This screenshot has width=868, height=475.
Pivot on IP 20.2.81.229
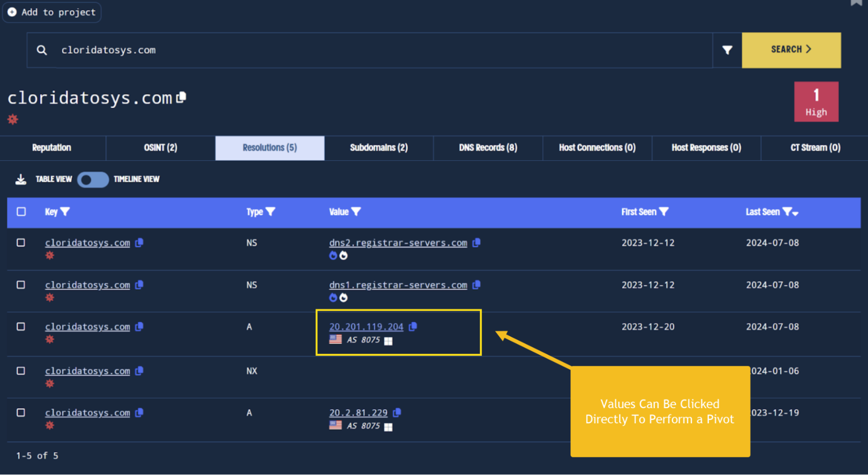[x=358, y=413]
